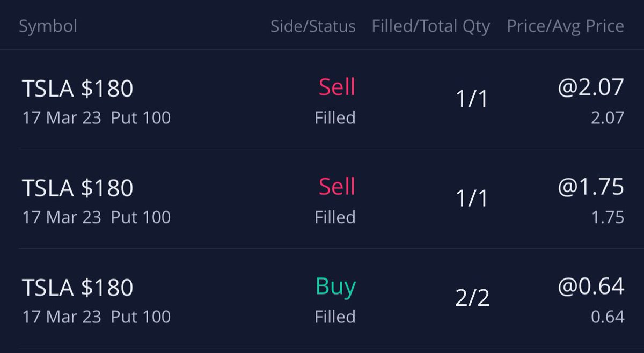Open the TSLA $180 buy order at 0.64

pyautogui.click(x=322, y=299)
